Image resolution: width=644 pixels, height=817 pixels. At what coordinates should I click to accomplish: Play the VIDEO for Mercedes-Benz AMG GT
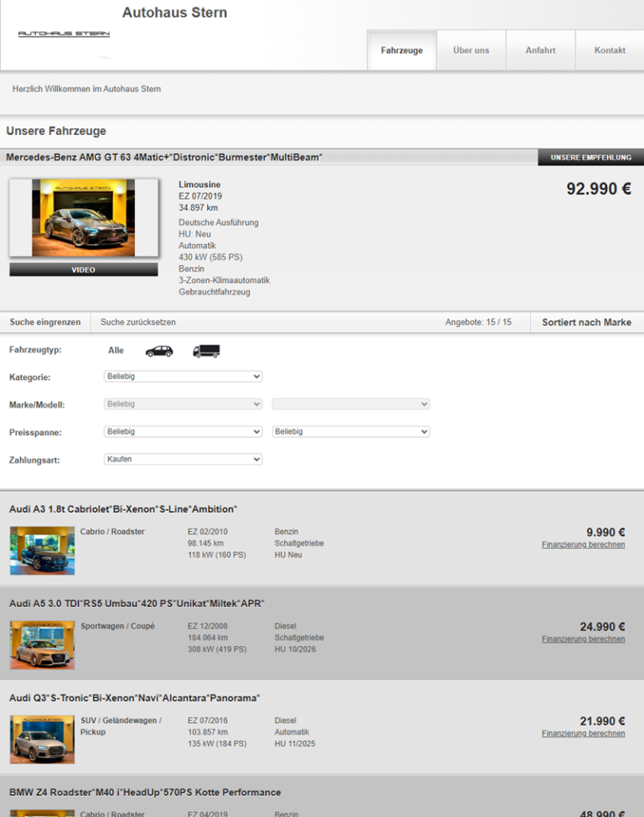click(83, 269)
